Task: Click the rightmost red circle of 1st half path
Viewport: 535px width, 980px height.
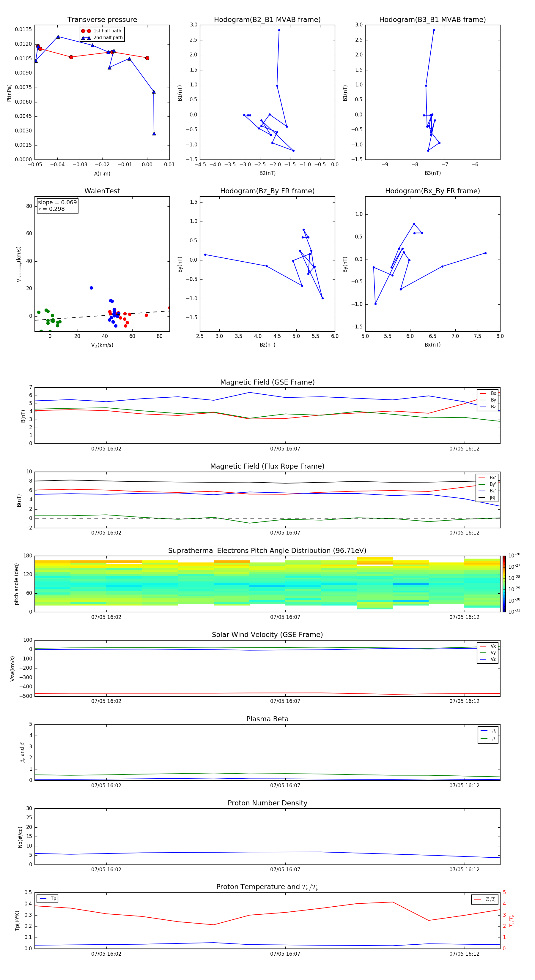Action: pos(147,58)
